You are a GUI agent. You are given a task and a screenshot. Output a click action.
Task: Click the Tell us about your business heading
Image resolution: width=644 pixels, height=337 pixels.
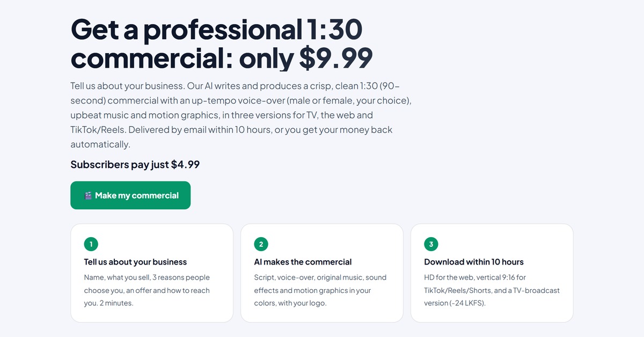point(135,262)
